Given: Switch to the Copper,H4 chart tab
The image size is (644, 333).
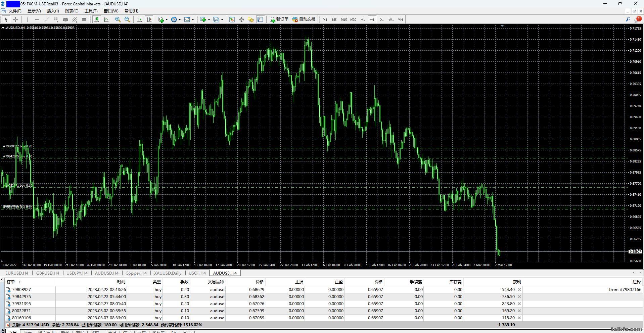Looking at the screenshot, I should pos(136,273).
